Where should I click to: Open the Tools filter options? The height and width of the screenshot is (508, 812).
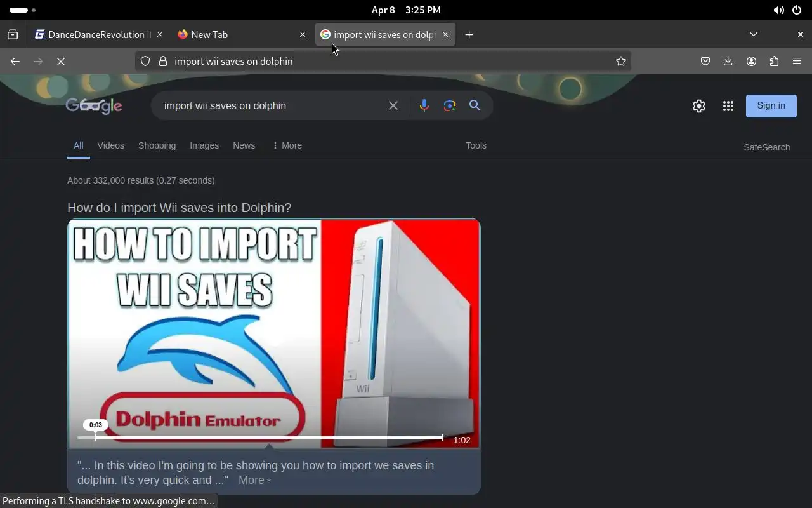pyautogui.click(x=476, y=145)
